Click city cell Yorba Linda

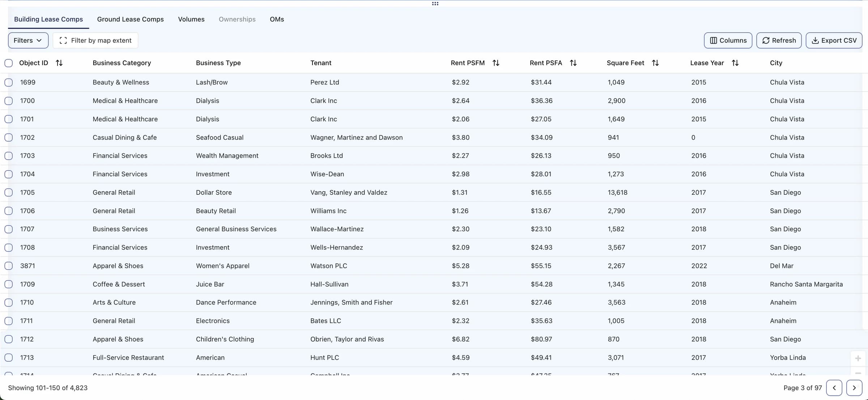point(788,358)
